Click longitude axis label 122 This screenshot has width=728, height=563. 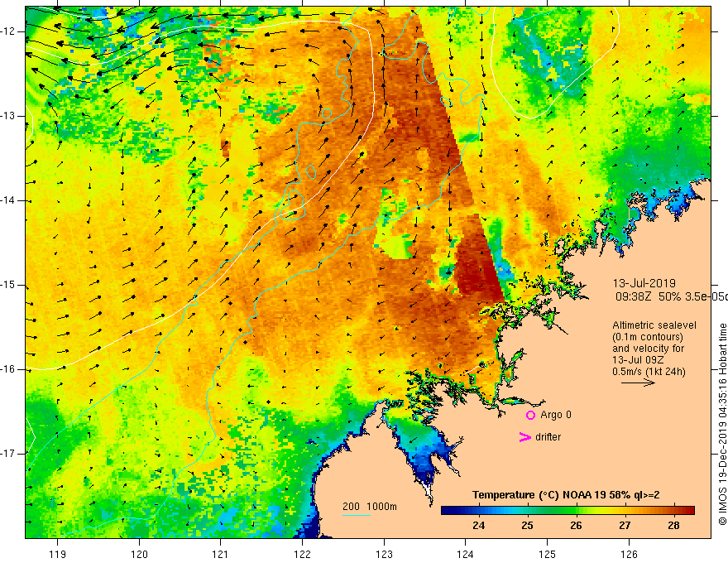[x=302, y=554]
